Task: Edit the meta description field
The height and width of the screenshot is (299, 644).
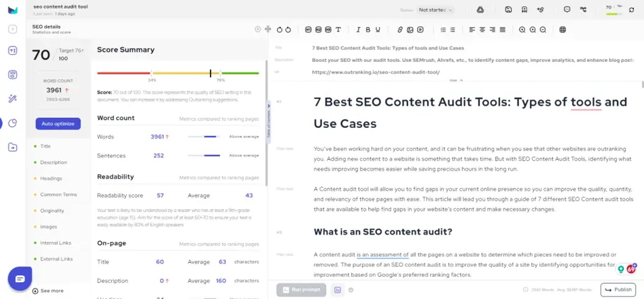Action: (473, 60)
